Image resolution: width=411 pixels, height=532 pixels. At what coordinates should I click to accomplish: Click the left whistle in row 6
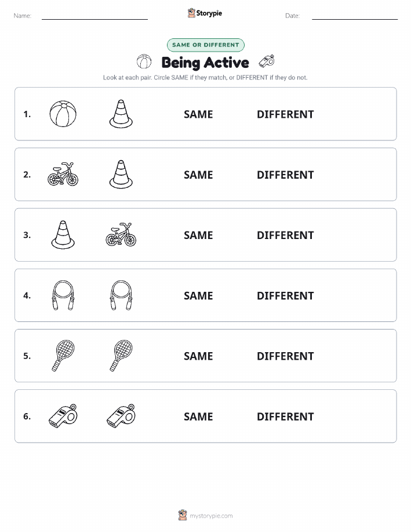(63, 416)
